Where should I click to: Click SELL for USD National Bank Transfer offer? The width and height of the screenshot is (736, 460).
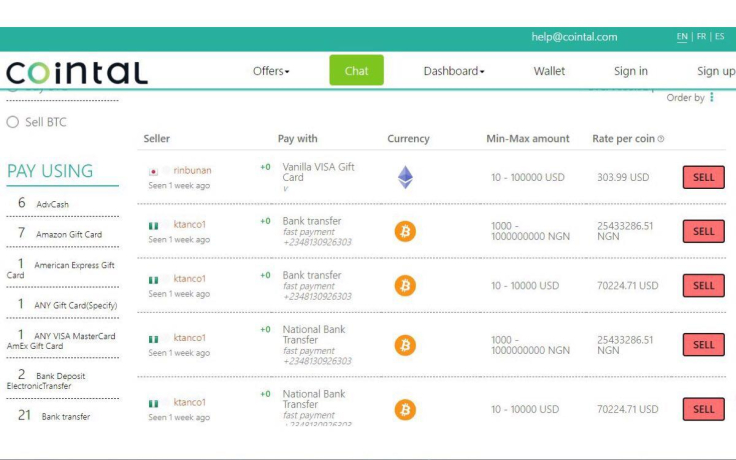[704, 409]
